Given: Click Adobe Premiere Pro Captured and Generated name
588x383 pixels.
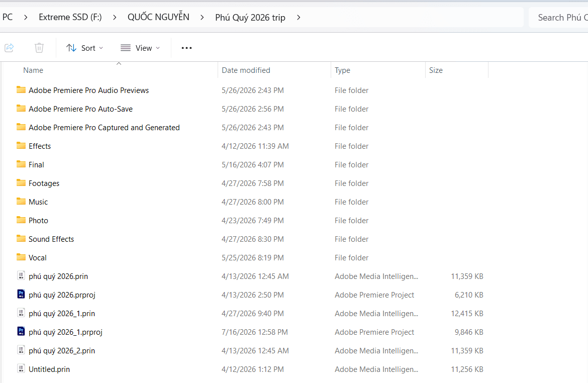Looking at the screenshot, I should pyautogui.click(x=104, y=128).
